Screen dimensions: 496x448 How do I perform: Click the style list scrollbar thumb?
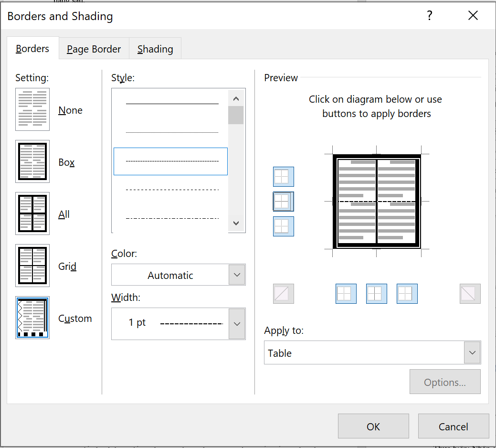click(236, 115)
